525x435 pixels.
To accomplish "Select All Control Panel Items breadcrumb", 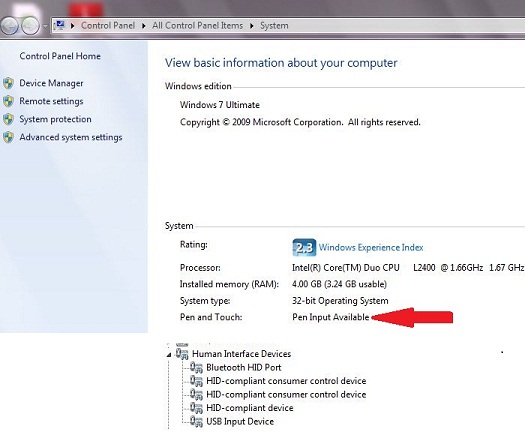I will [198, 25].
